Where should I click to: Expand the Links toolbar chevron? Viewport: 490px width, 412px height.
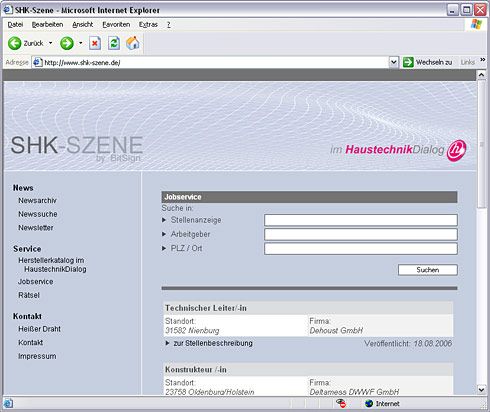[x=482, y=60]
